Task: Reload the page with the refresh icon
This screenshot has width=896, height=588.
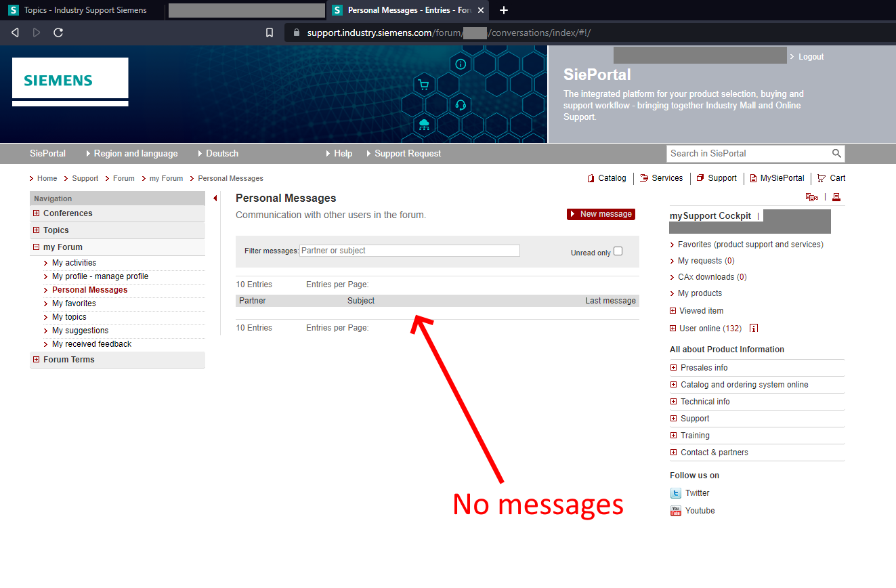Action: (x=58, y=33)
